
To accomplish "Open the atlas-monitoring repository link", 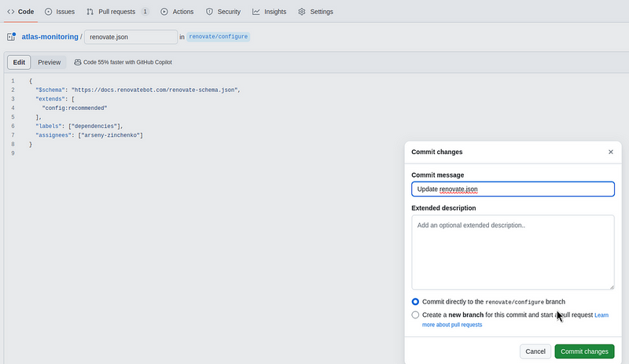I will click(50, 37).
